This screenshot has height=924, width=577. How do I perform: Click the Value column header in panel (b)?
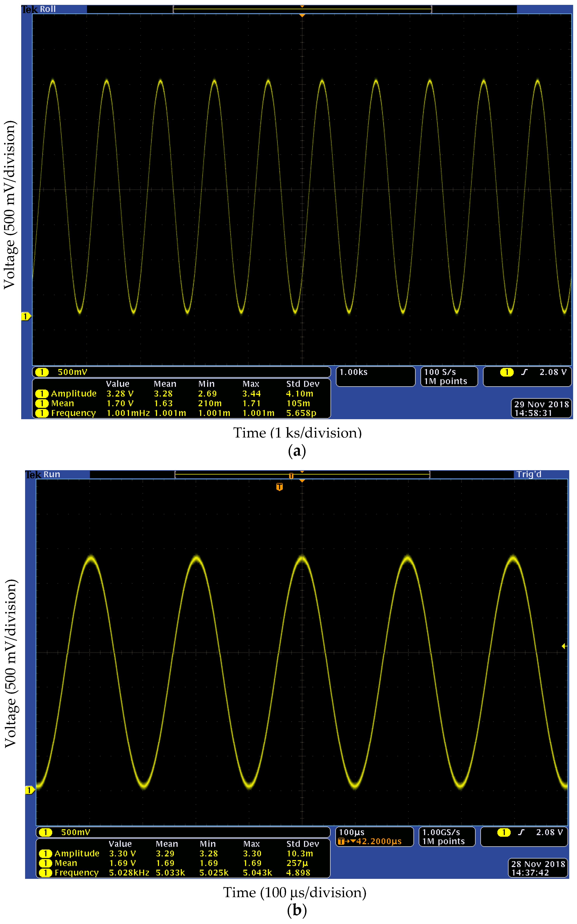(120, 844)
